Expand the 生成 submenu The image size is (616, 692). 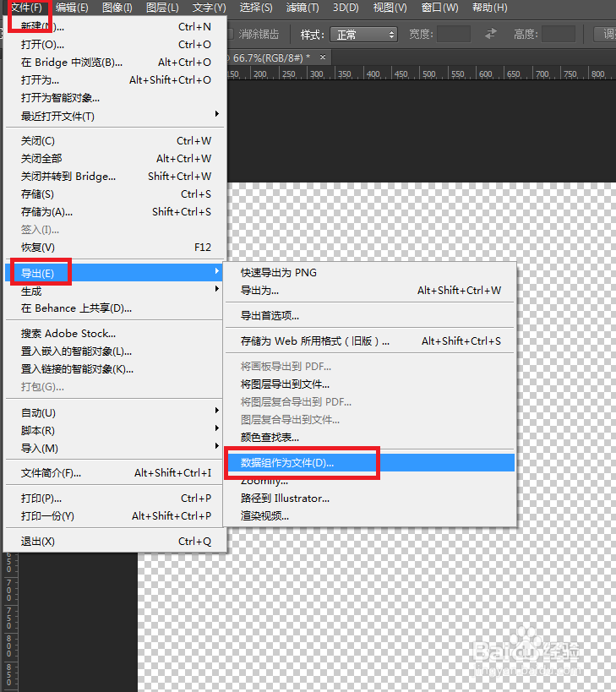pos(115,291)
